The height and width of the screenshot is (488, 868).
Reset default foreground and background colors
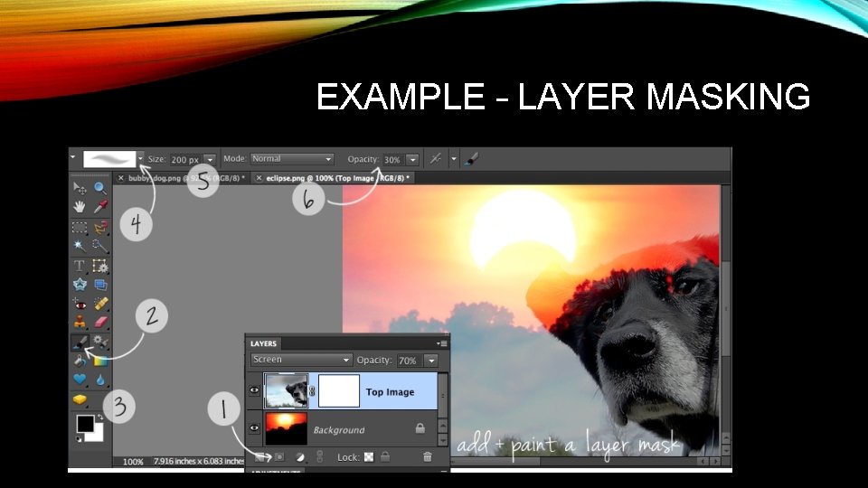pos(80,439)
